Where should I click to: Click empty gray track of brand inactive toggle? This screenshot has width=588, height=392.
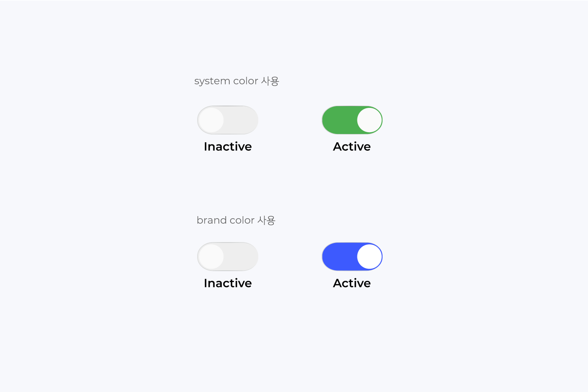tap(241, 256)
